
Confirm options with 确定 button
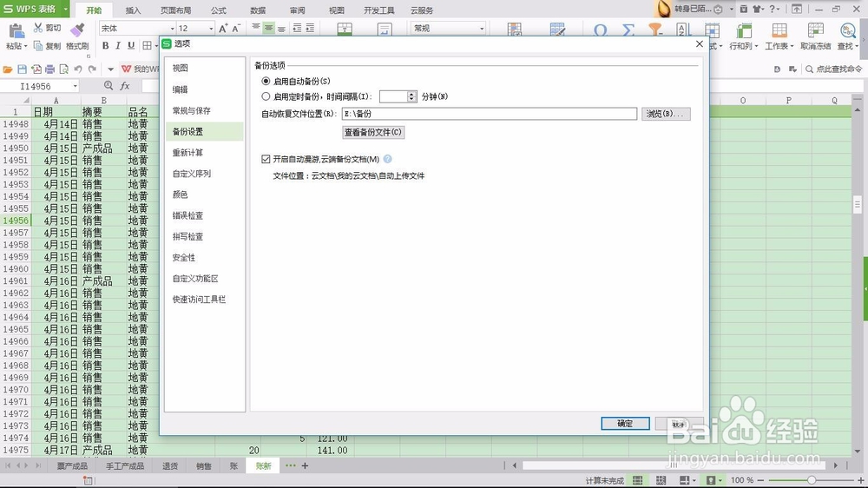click(625, 423)
